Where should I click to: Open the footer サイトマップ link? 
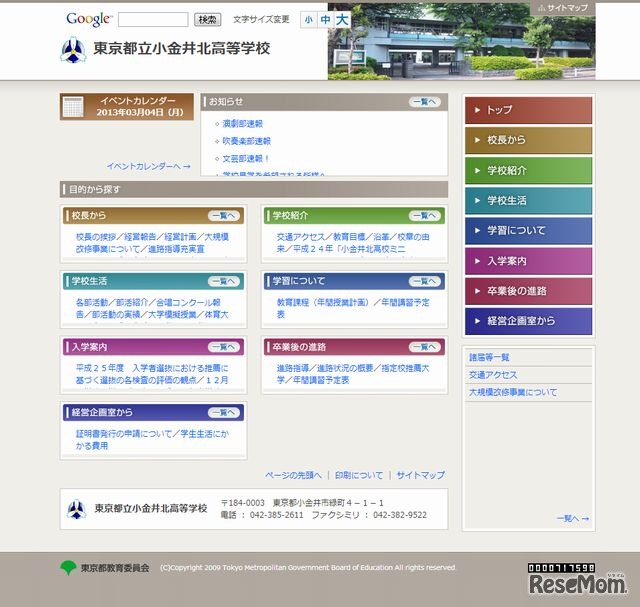[420, 475]
